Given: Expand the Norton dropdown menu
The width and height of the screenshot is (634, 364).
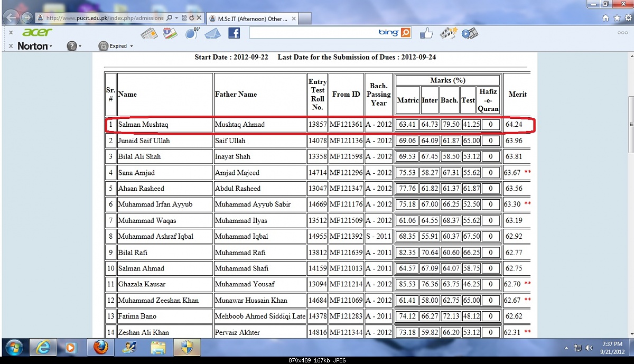Looking at the screenshot, I should 35,46.
